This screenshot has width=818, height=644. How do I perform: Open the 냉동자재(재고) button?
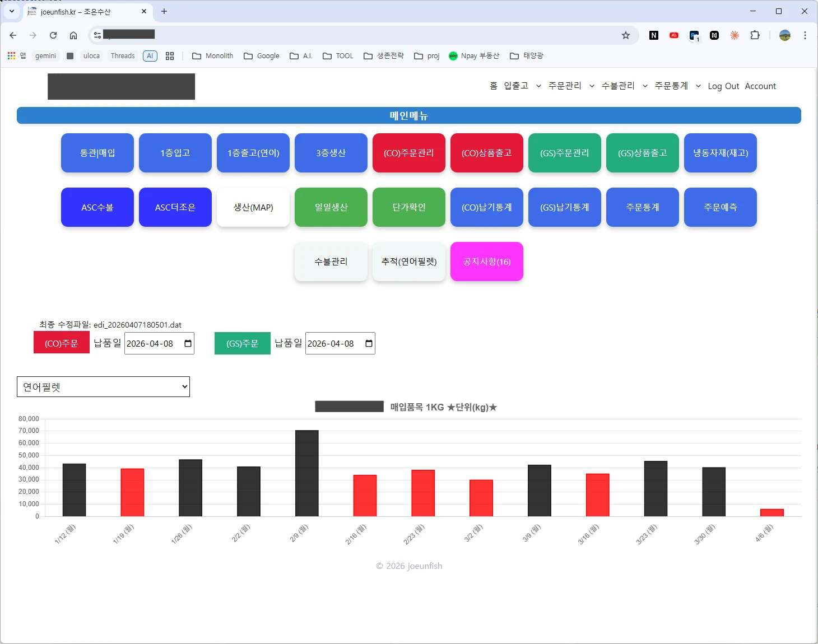point(721,153)
